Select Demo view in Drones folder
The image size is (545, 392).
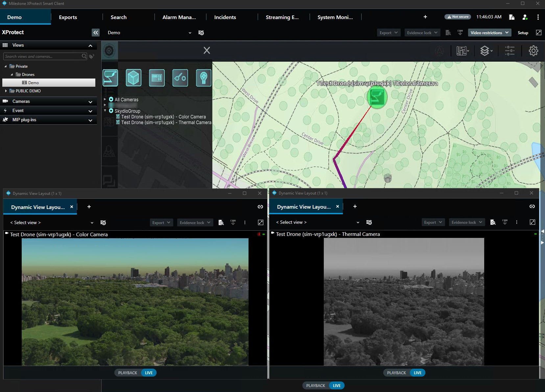49,82
